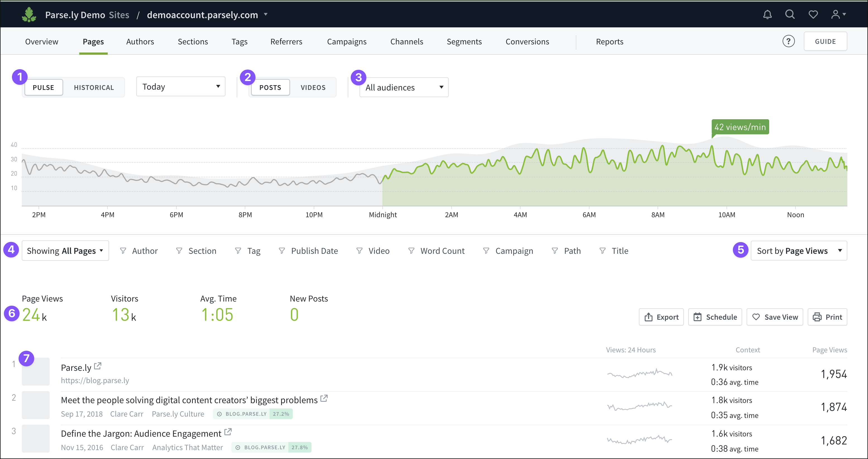
Task: Go to the Conversions tab
Action: coord(527,41)
